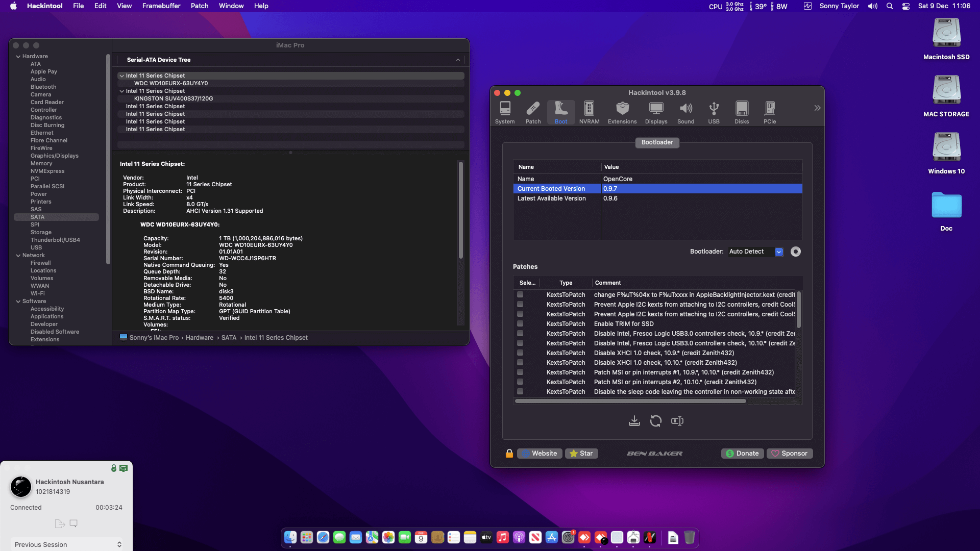Click the lock icon beside Website
980x551 pixels.
click(509, 454)
